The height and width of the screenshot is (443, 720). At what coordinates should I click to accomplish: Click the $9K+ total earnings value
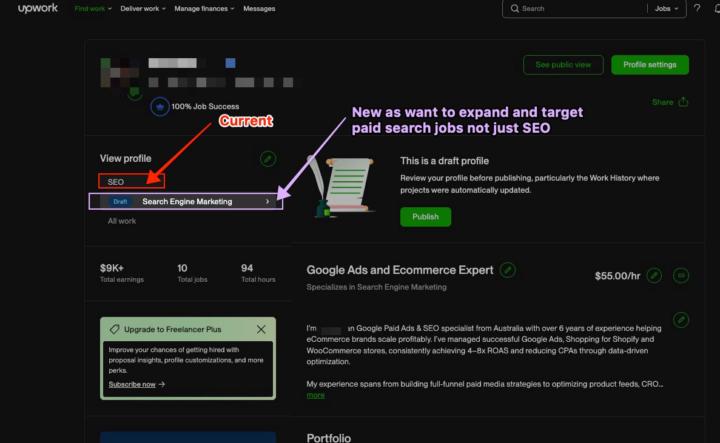coord(112,268)
